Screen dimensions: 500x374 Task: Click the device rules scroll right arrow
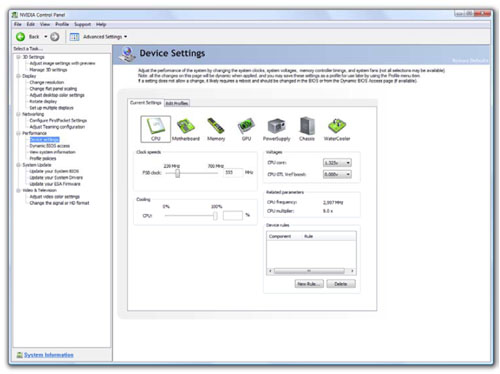pyautogui.click(x=352, y=271)
